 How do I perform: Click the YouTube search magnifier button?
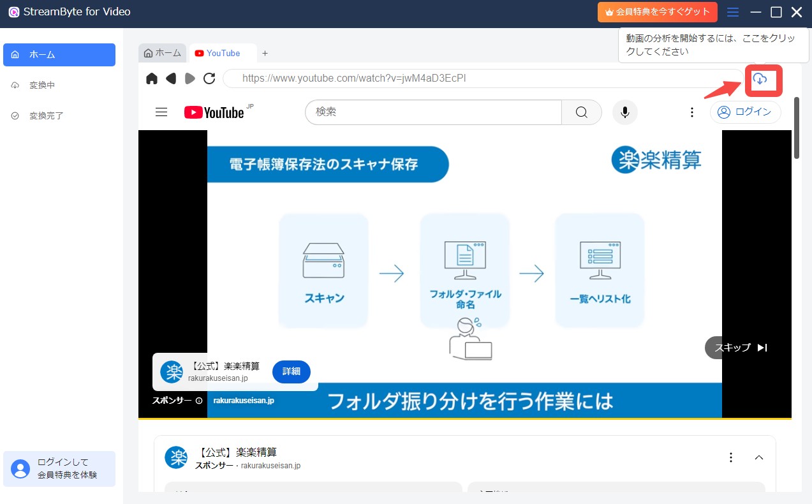(x=581, y=112)
